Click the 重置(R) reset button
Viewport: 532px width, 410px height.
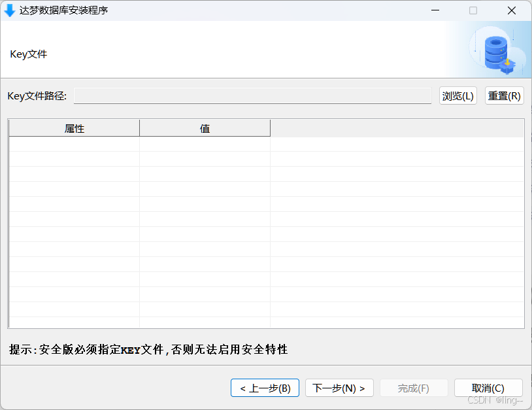[x=504, y=95]
